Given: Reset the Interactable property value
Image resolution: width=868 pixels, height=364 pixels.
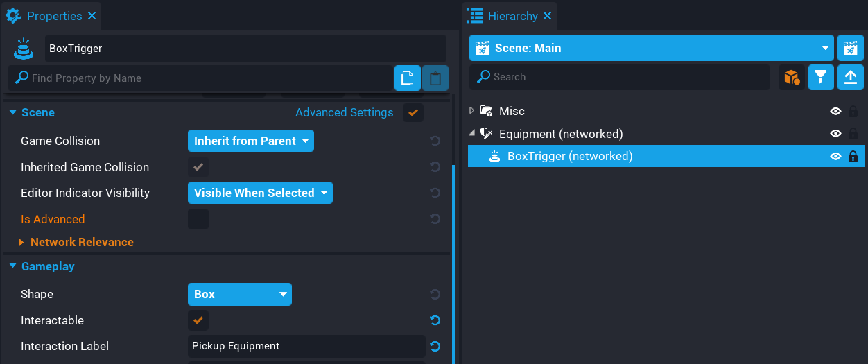Looking at the screenshot, I should pyautogui.click(x=435, y=320).
